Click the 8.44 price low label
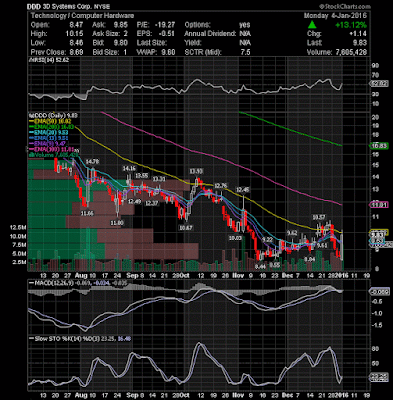The width and height of the screenshot is (393, 400). click(260, 266)
